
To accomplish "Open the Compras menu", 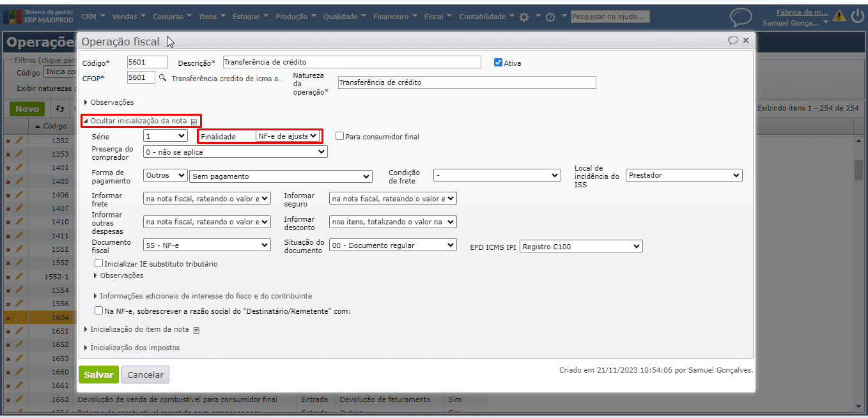I will [172, 17].
